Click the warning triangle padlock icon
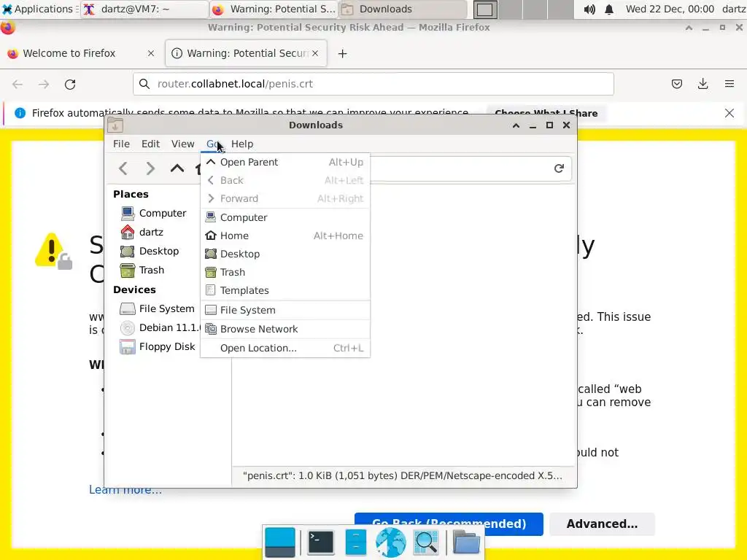 [53, 252]
